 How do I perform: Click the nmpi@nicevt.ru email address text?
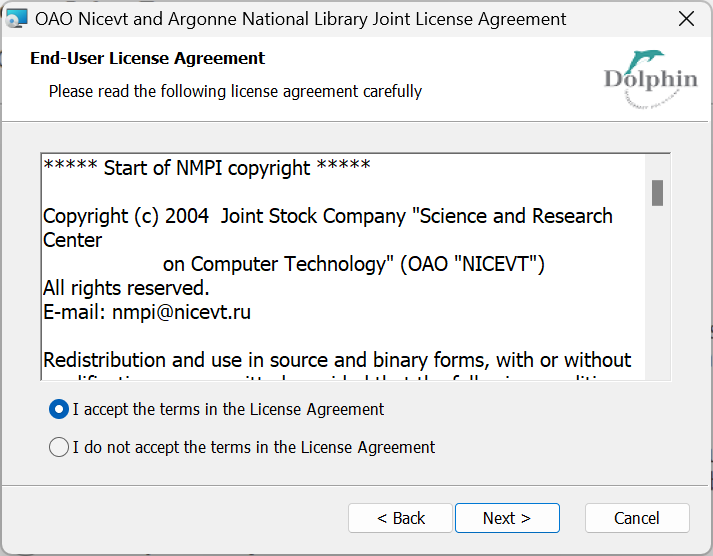pos(181,312)
